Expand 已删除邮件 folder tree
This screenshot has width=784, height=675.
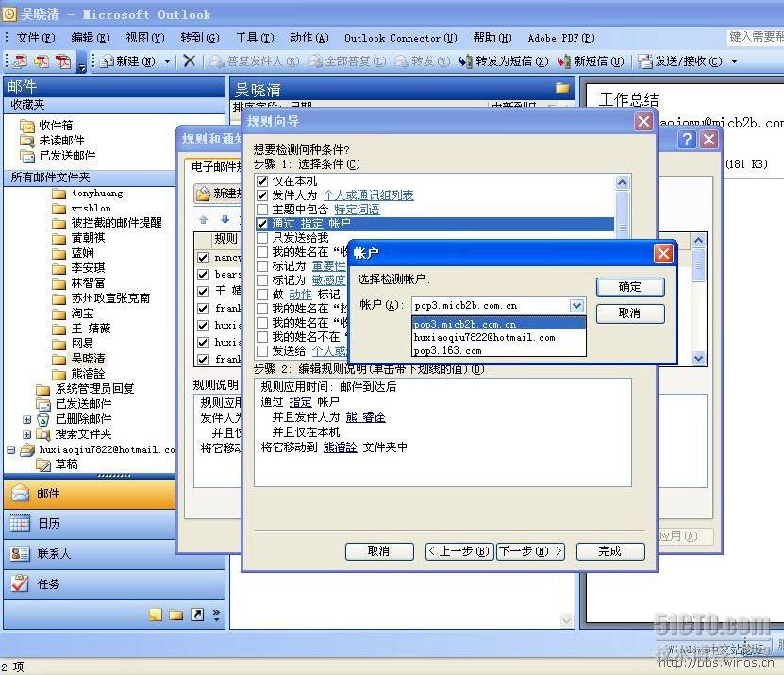pos(27,420)
